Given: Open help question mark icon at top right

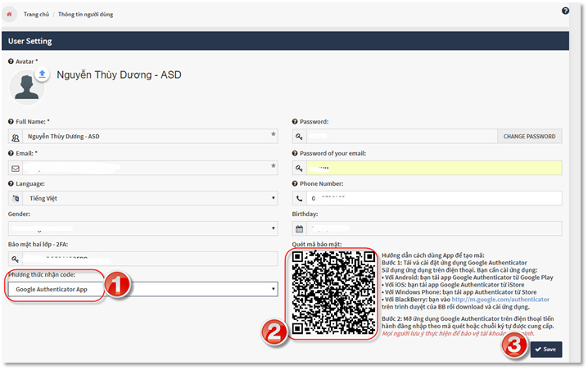Looking at the screenshot, I should pyautogui.click(x=565, y=11).
